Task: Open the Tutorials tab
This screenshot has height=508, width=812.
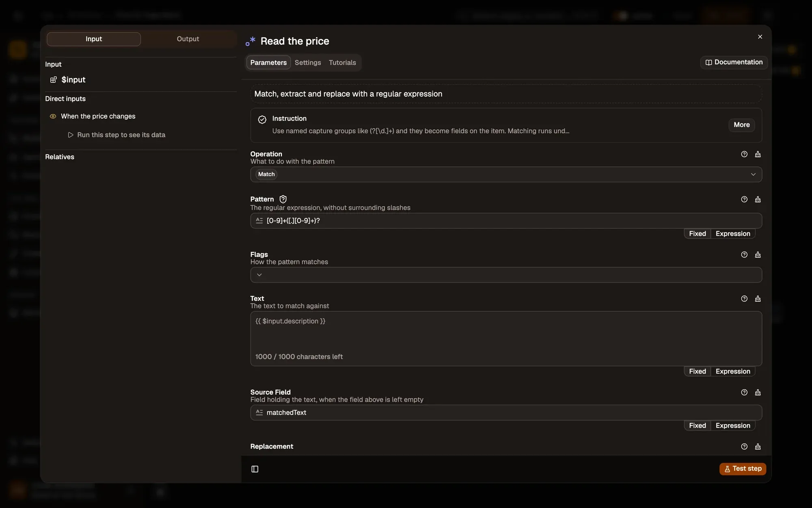Action: click(342, 63)
